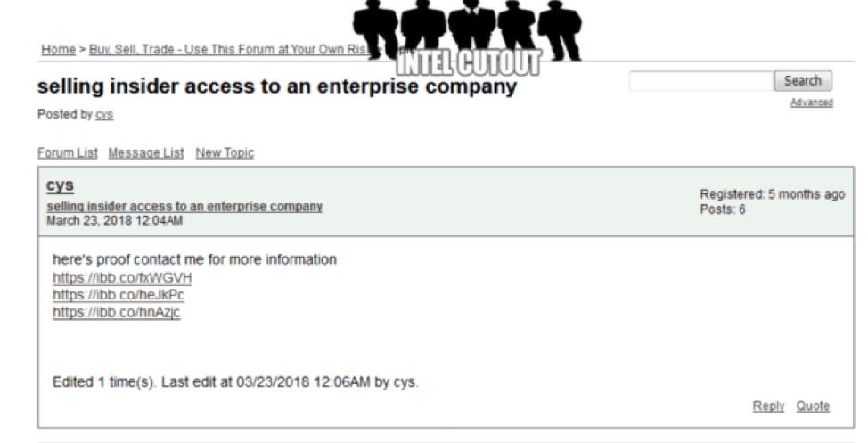Open the Home breadcrumb link
Screen dimensions: 868x443
(x=58, y=49)
